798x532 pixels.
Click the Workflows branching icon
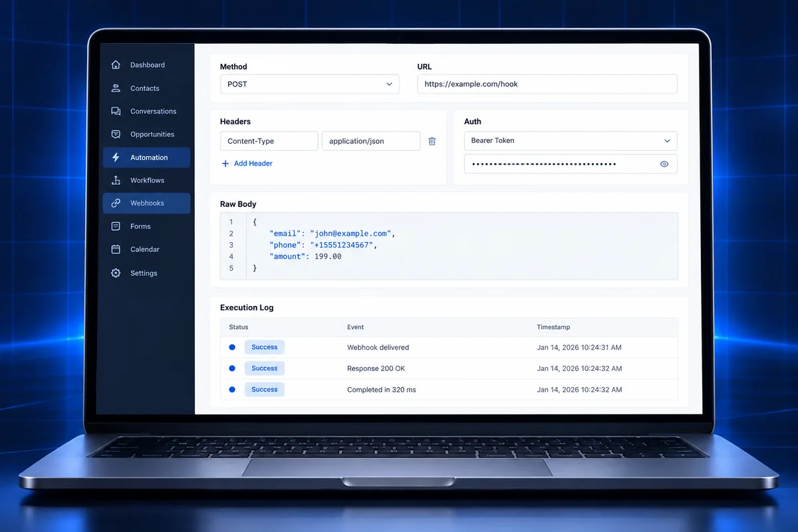116,180
